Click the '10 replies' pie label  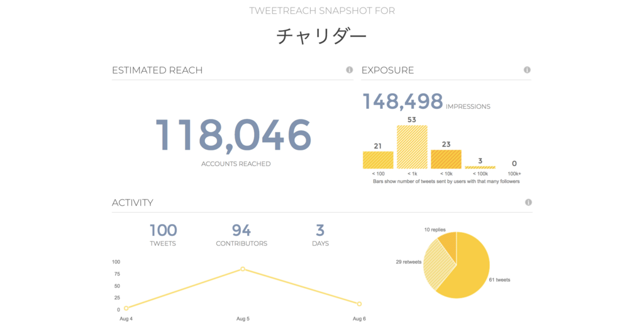[435, 230]
